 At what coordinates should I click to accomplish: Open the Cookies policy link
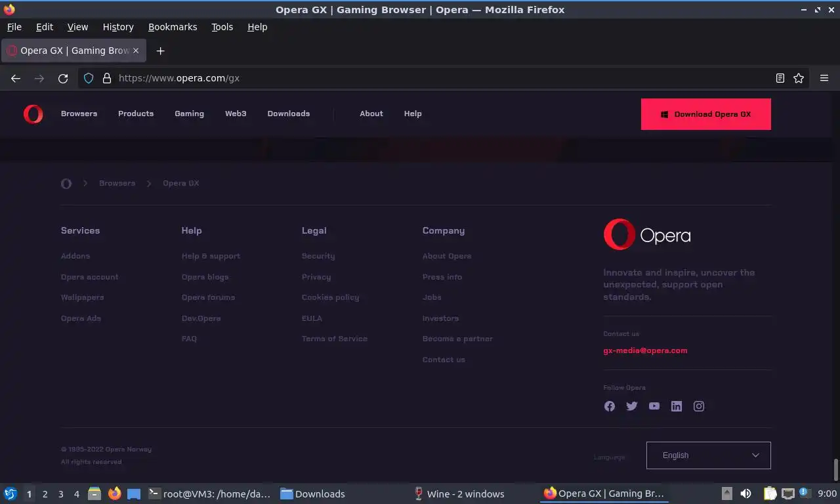coord(330,297)
